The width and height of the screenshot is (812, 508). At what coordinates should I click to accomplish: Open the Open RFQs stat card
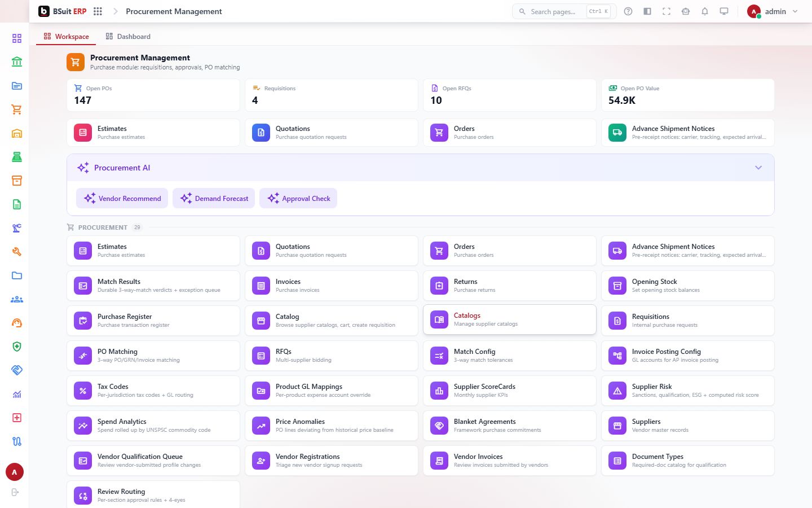[510, 95]
